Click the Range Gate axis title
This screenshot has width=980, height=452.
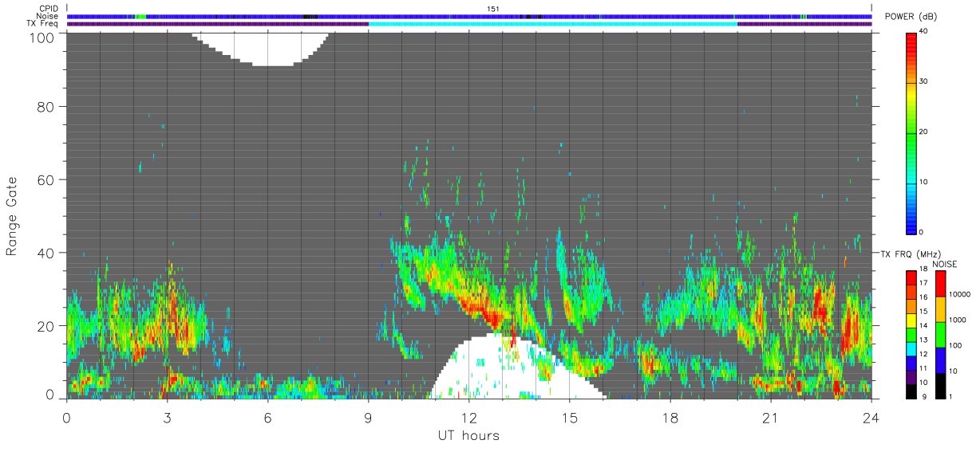(11, 216)
